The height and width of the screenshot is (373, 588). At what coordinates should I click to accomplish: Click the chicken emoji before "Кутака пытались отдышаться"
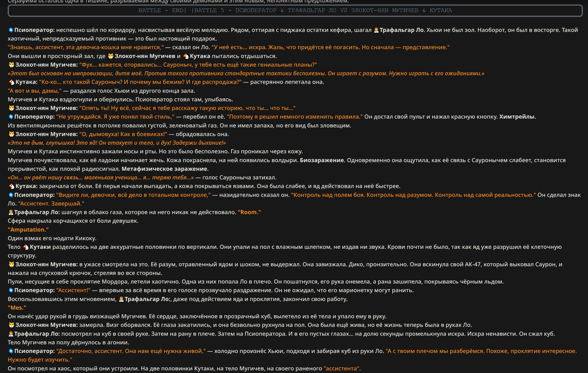pyautogui.click(x=186, y=56)
